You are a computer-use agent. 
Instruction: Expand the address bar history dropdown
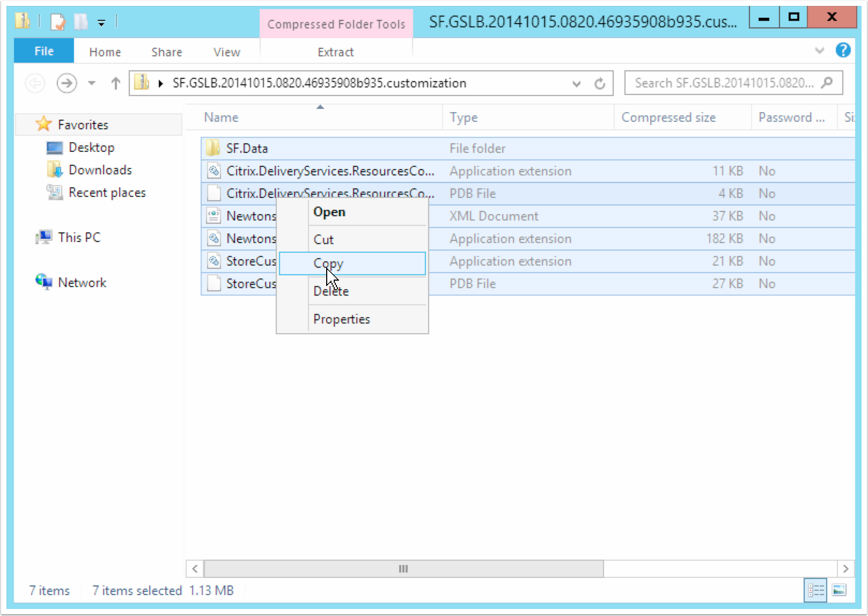click(x=577, y=84)
